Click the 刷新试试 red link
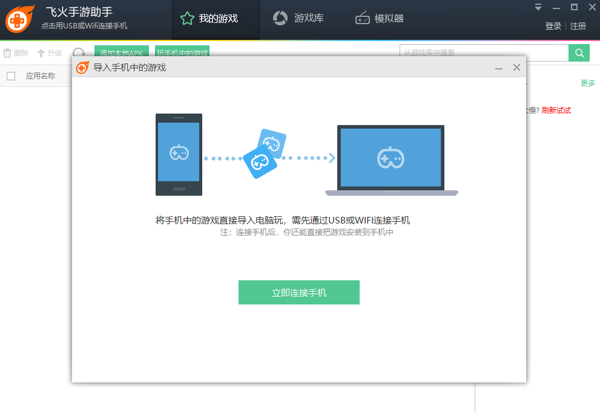Viewport: 600px width, 412px height. (x=556, y=110)
